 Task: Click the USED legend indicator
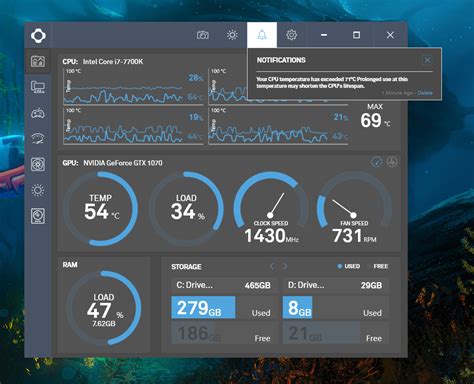tap(349, 266)
